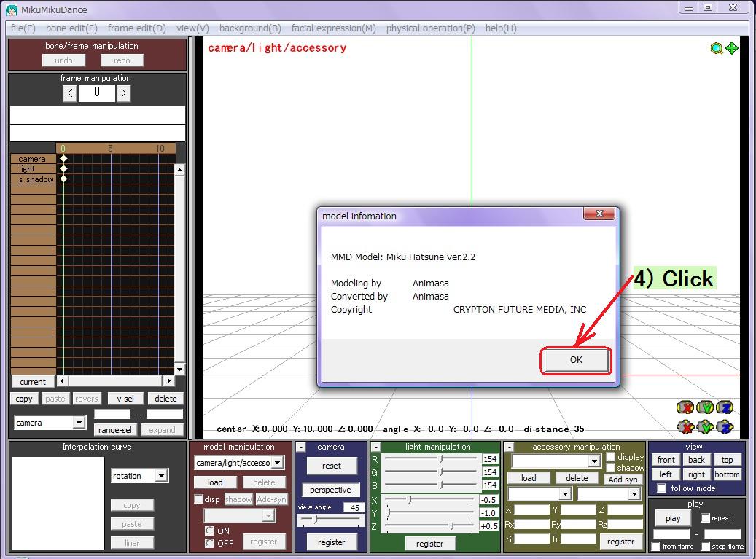Viewport: 756px width, 559px height.
Task: Enable the repeat checkbox in play panel
Action: pos(706,518)
